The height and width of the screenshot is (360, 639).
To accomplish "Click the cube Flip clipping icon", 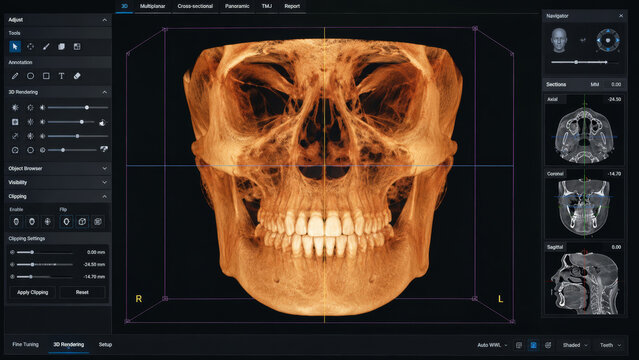I will click(82, 221).
